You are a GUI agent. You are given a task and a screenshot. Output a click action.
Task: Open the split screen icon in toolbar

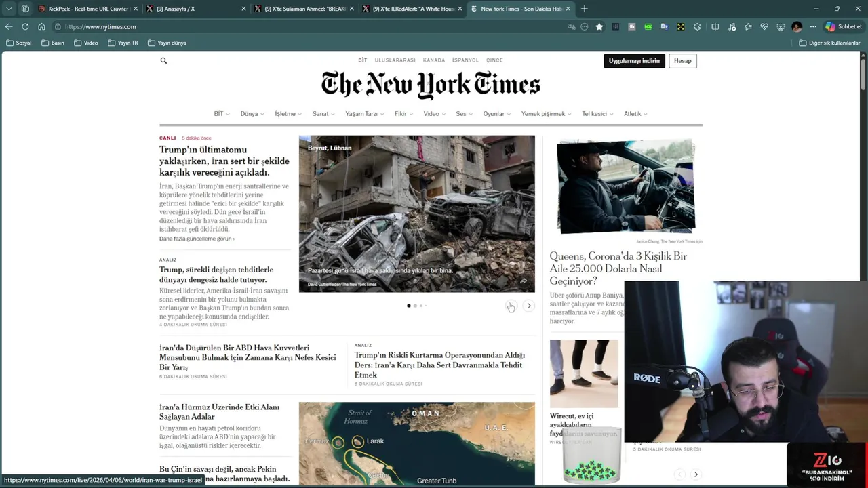(715, 26)
